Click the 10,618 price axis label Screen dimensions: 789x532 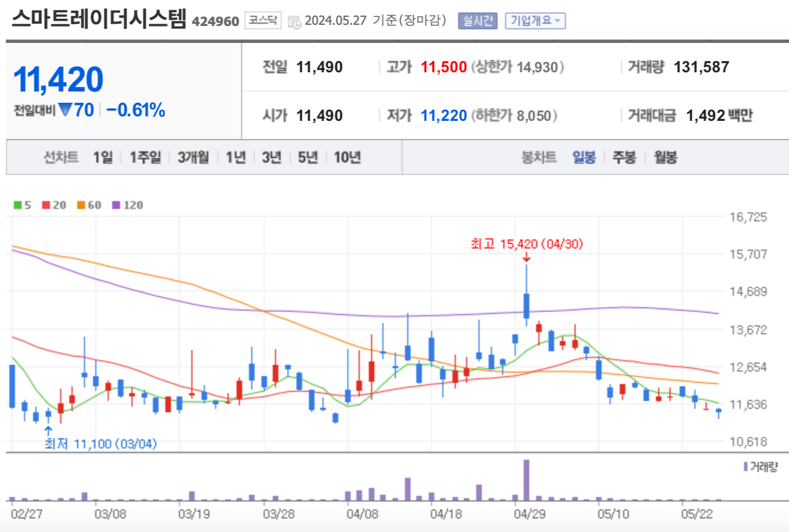point(748,442)
